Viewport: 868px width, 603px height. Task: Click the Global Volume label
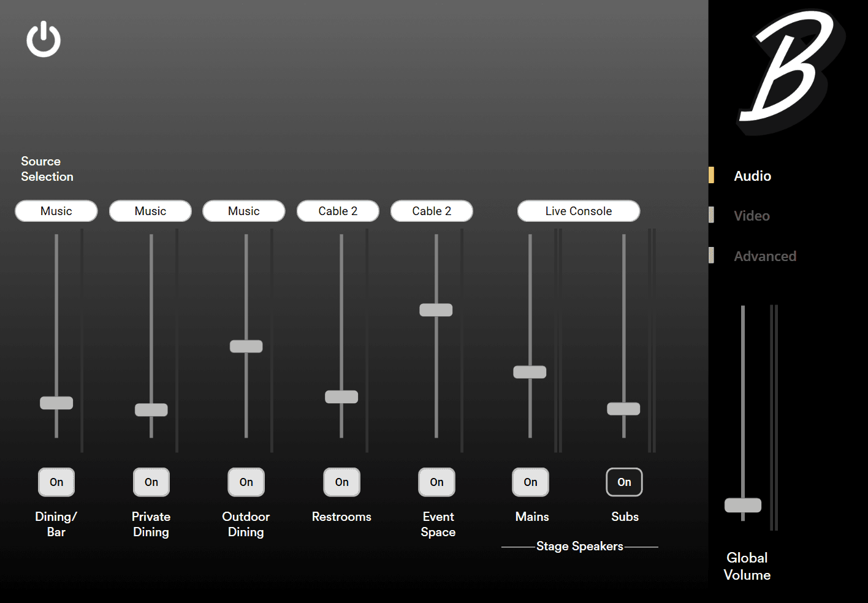pos(747,566)
